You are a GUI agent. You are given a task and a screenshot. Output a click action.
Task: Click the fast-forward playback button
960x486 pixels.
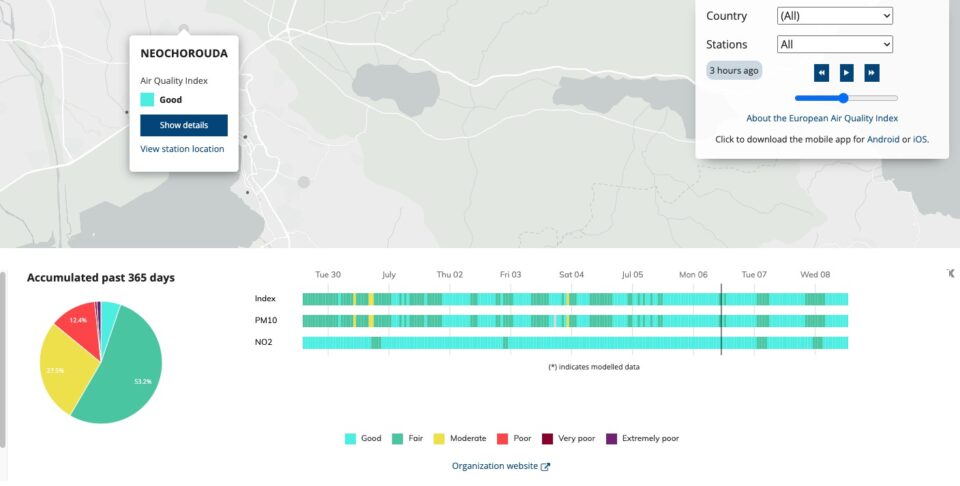point(872,73)
